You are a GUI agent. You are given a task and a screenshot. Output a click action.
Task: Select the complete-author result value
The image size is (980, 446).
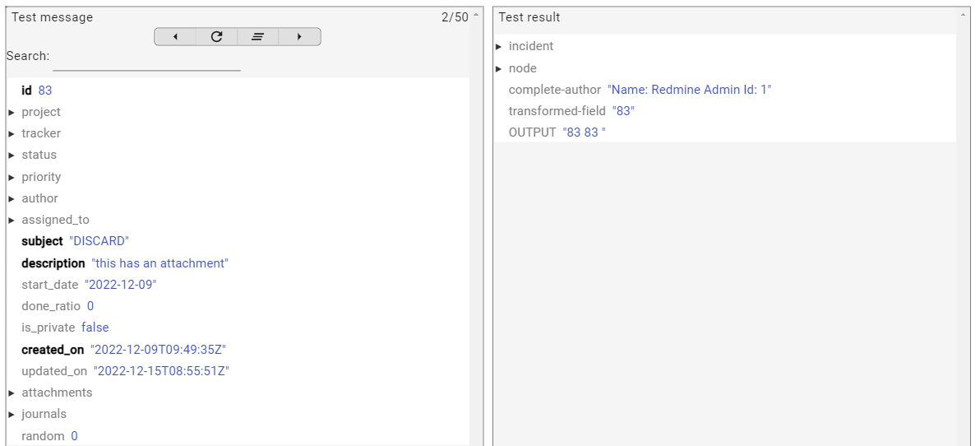pos(689,90)
